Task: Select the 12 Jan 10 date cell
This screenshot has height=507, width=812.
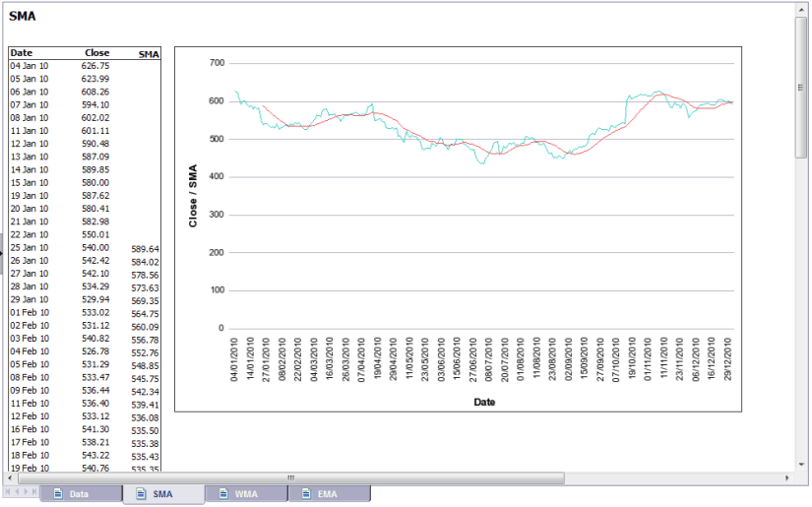Action: click(x=30, y=144)
